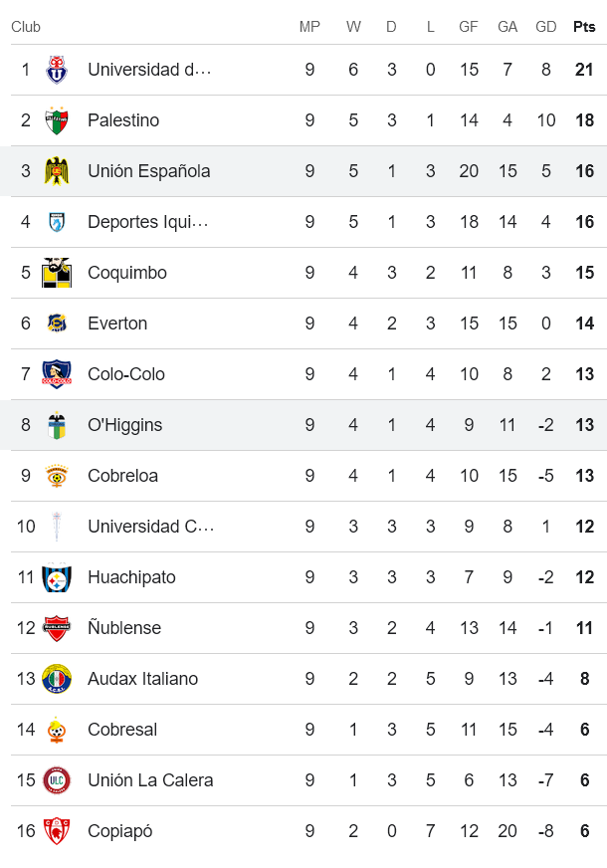Click the Pts column header
The width and height of the screenshot is (607, 868).
point(584,27)
